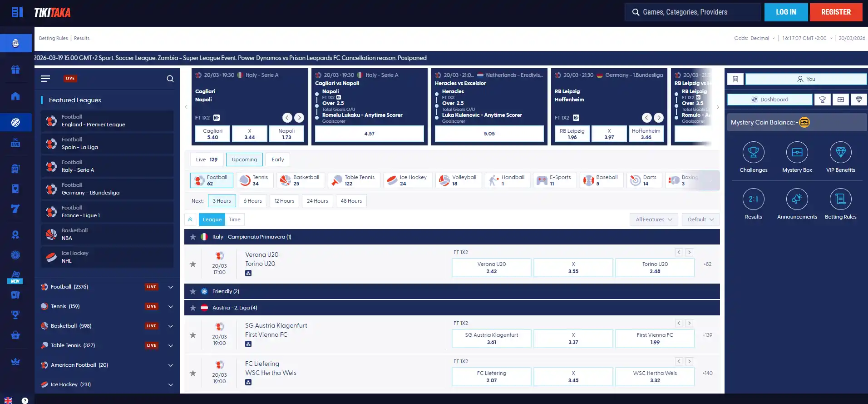Select the Time sorting tab
Screen dimensions: 868x404
[x=235, y=219]
